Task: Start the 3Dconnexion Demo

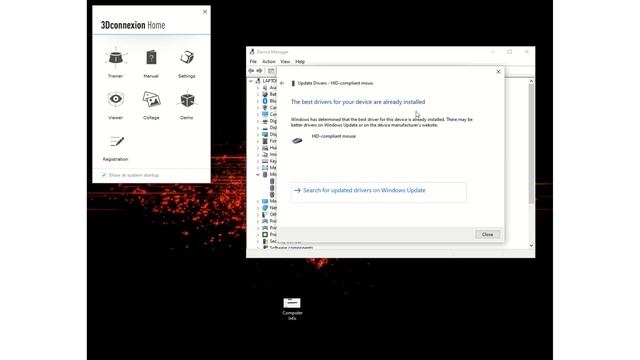Action: 187,105
